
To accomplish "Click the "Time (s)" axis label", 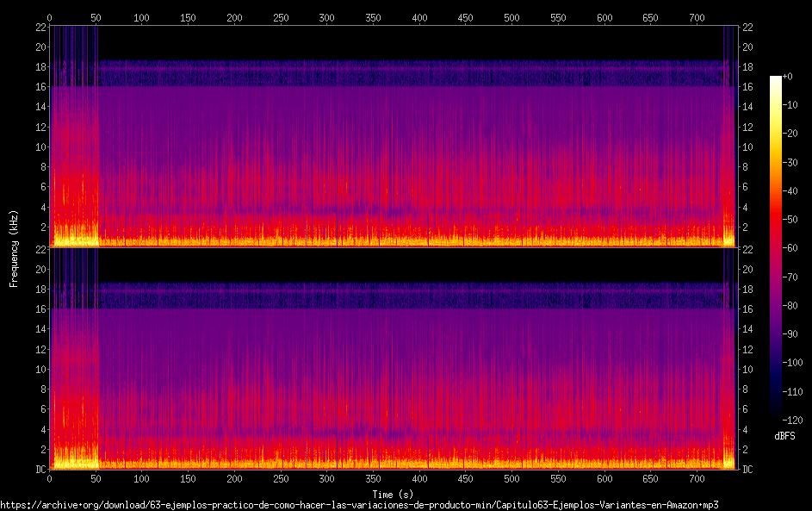I will point(393,495).
